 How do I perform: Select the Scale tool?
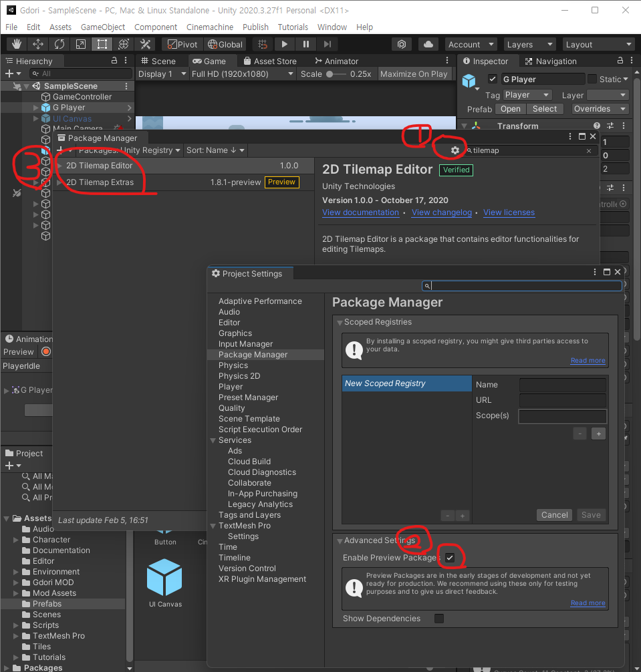pos(81,44)
